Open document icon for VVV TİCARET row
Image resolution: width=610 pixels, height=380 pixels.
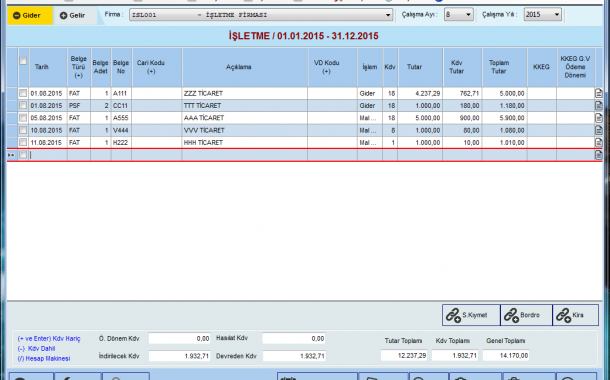pos(598,130)
